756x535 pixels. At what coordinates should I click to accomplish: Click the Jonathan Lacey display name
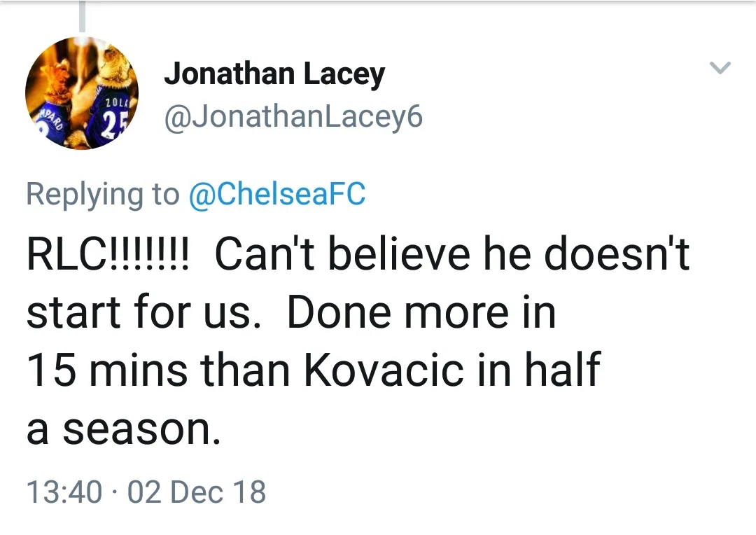(274, 73)
